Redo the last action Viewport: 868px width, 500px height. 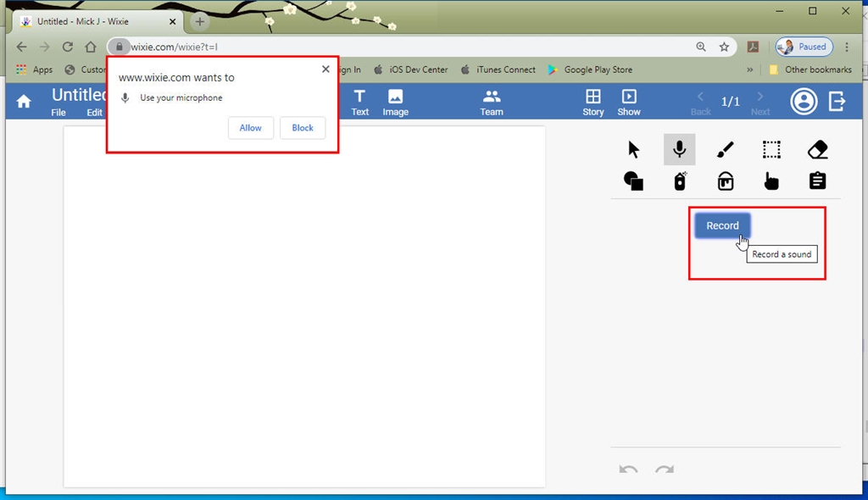point(665,469)
